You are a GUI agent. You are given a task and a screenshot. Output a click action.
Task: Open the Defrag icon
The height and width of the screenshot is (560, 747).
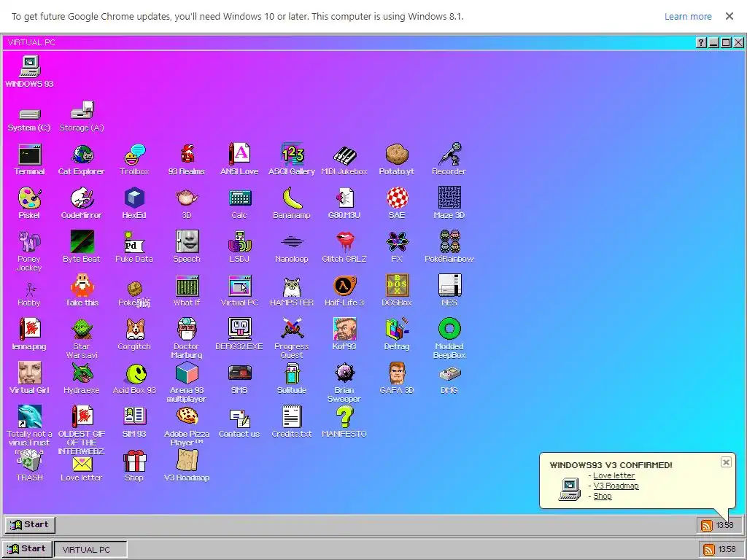click(397, 335)
